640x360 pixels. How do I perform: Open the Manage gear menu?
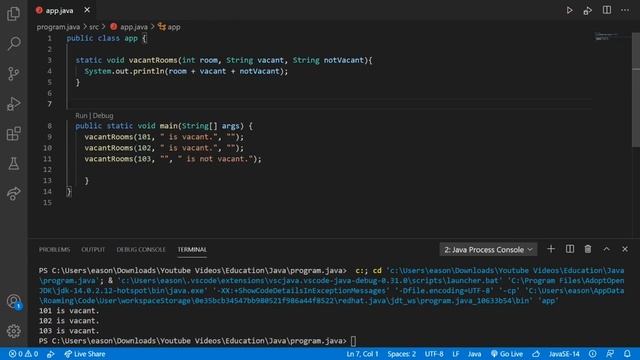[13, 331]
